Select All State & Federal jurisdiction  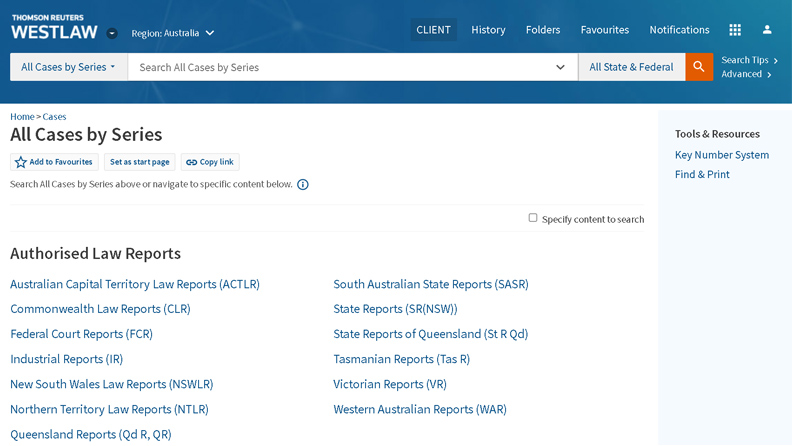(631, 67)
